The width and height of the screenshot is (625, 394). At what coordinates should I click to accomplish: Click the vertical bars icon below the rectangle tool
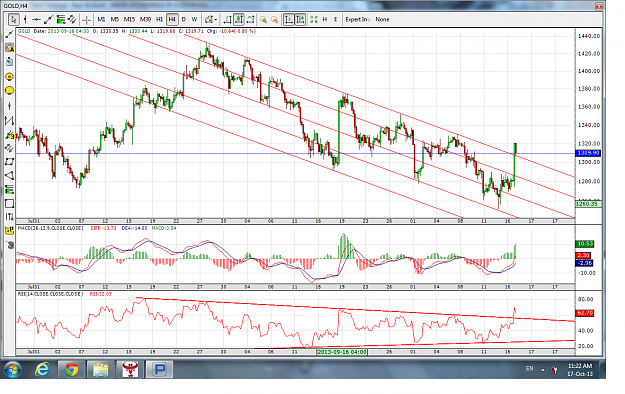click(x=10, y=217)
